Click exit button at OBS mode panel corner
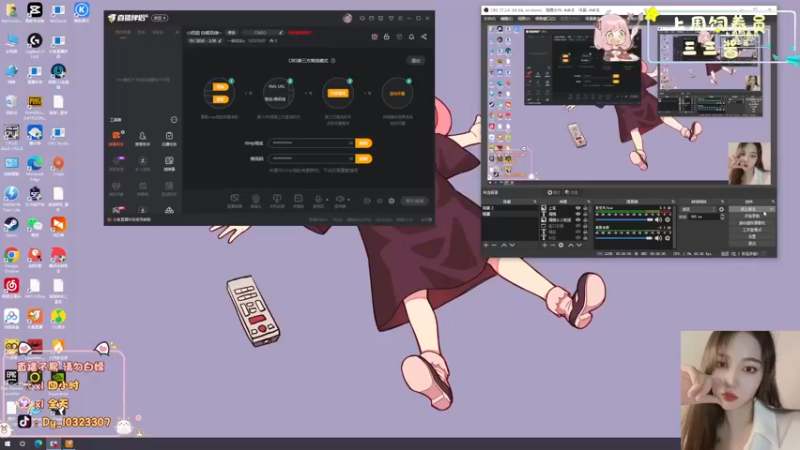This screenshot has height=450, width=800. pos(416,61)
